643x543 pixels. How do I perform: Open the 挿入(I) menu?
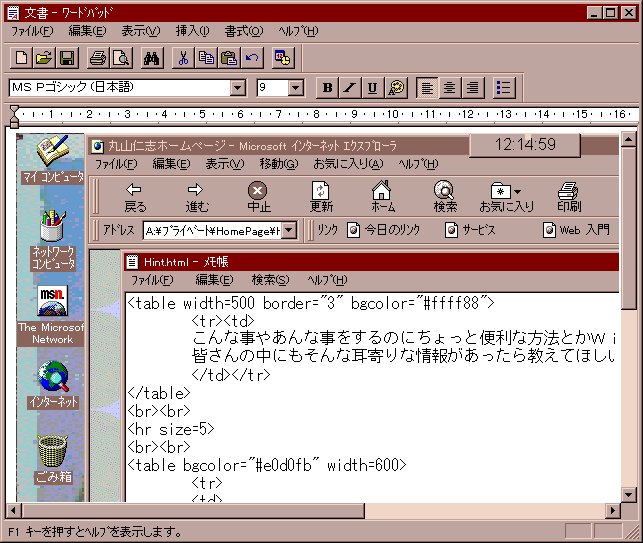(192, 31)
